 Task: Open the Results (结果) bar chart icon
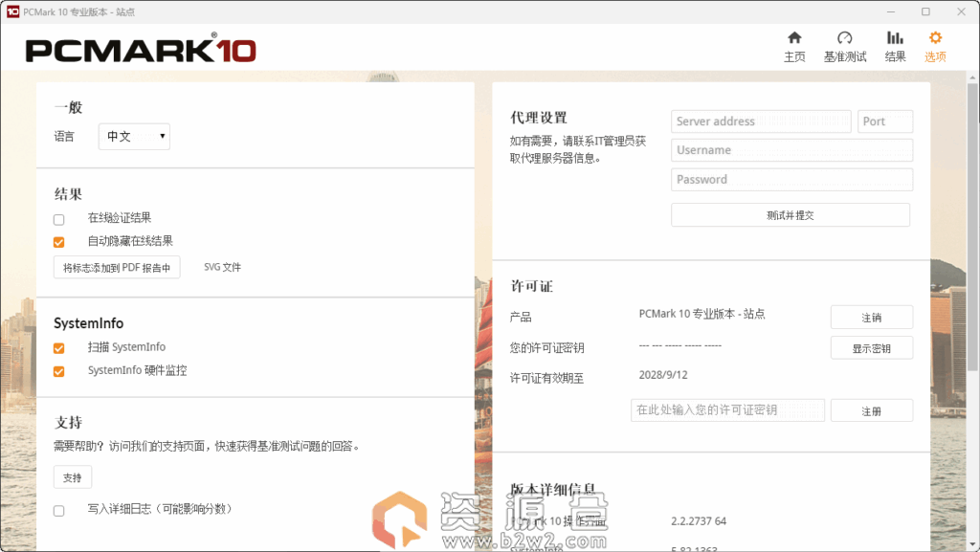(x=895, y=38)
